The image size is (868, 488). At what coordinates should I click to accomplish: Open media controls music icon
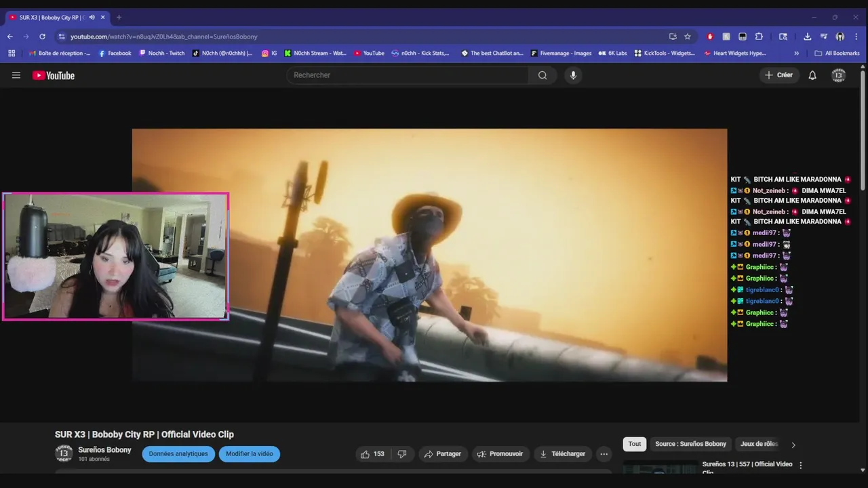click(823, 37)
